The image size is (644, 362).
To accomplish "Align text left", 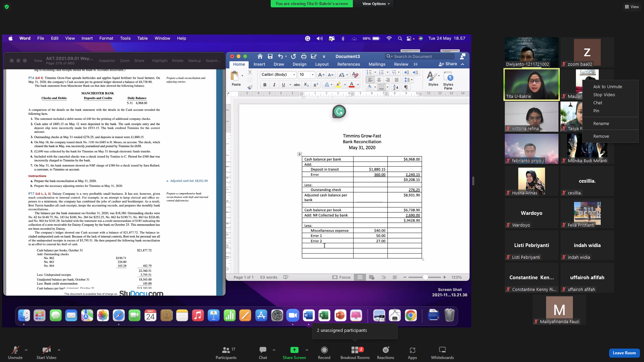I will tap(370, 80).
